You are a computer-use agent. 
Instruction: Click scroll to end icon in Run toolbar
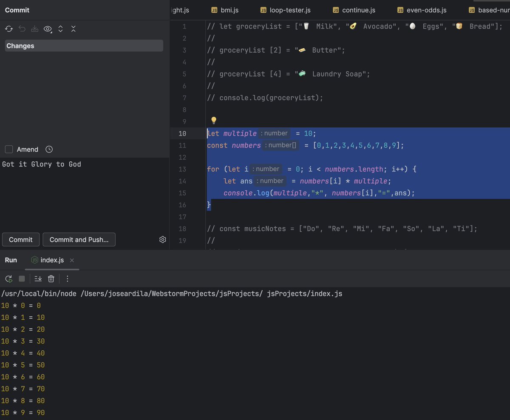coord(38,279)
